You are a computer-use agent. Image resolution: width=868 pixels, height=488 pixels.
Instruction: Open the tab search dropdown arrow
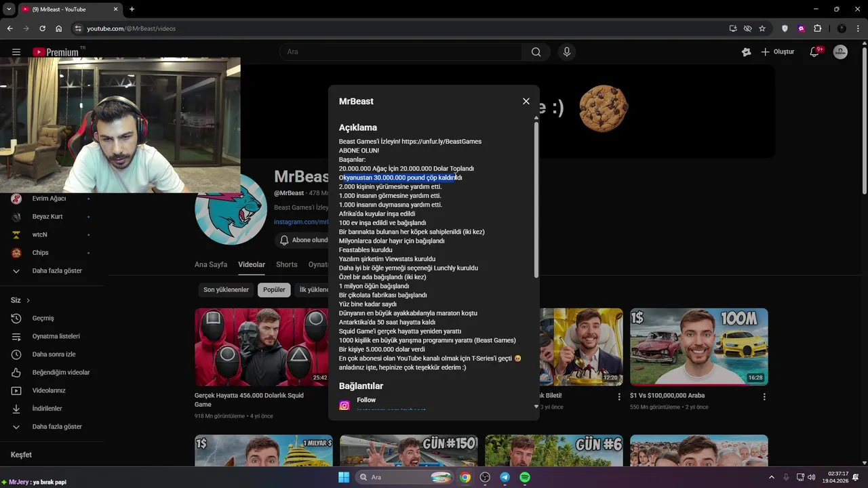pos(9,9)
